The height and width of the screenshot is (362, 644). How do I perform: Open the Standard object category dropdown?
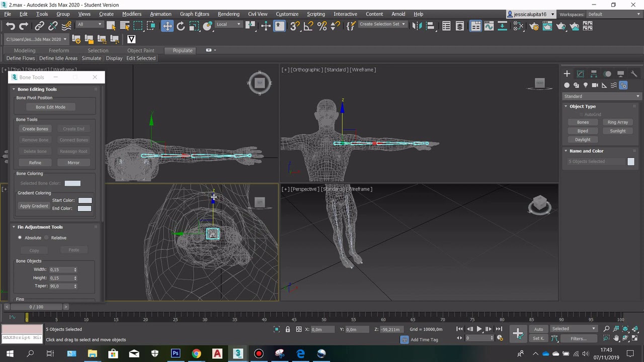click(x=602, y=96)
